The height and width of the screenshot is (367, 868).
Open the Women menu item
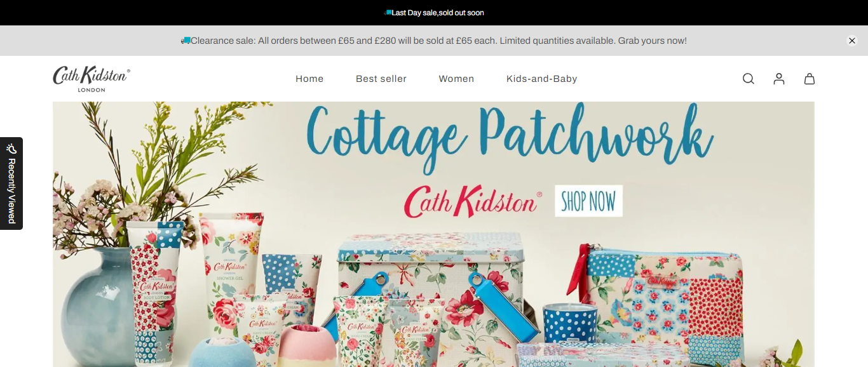click(456, 79)
